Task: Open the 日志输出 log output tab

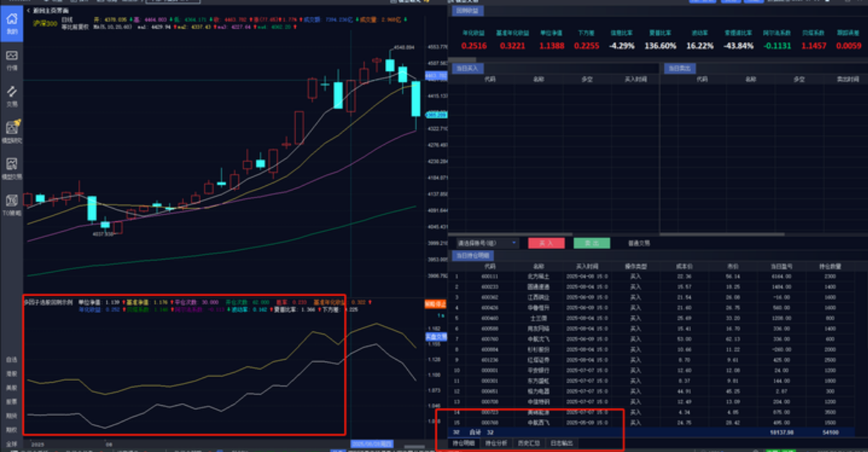Action: pos(561,444)
